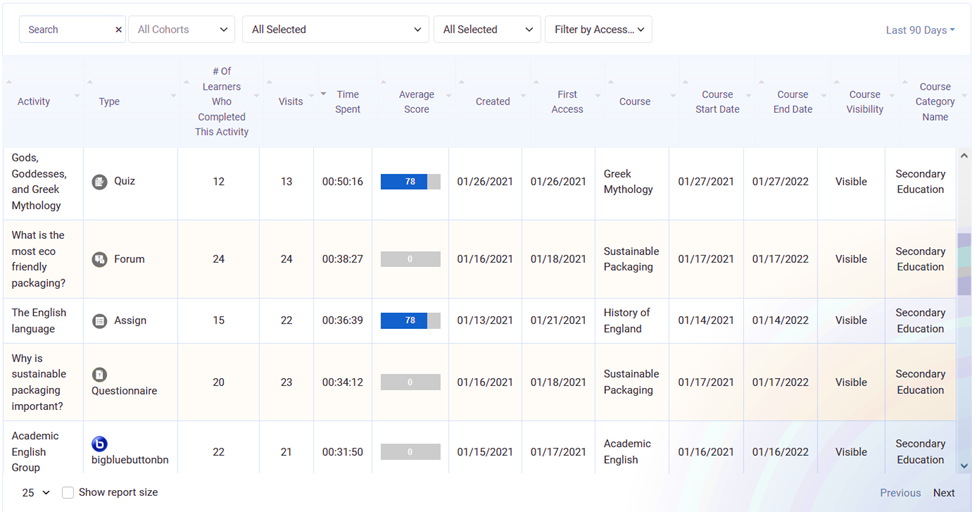Change the 25 rows per page selector

pos(36,493)
